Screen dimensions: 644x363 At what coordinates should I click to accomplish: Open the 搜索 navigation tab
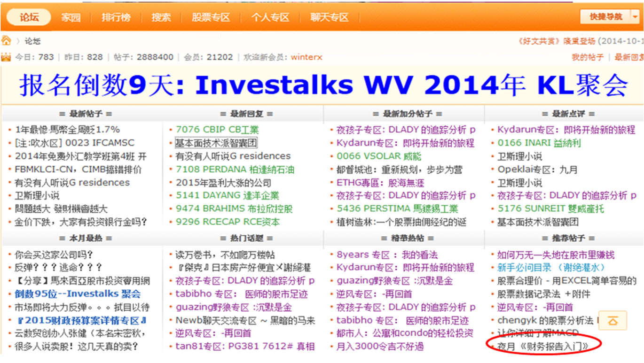point(161,17)
